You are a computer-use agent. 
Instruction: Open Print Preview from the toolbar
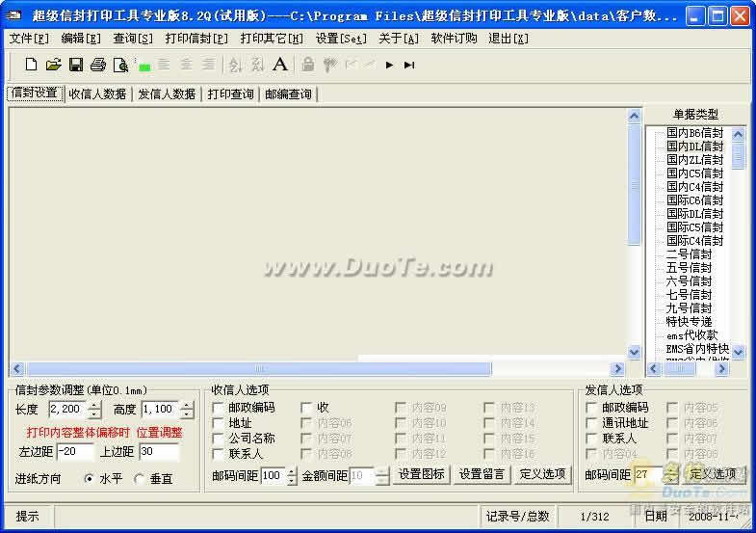click(x=119, y=65)
